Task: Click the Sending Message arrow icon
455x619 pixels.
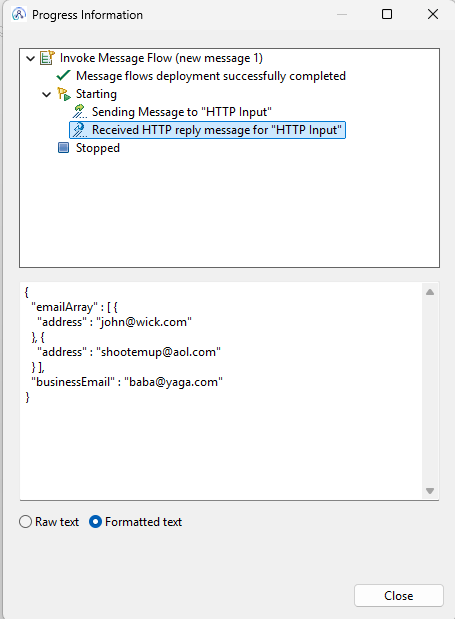Action: (80, 112)
